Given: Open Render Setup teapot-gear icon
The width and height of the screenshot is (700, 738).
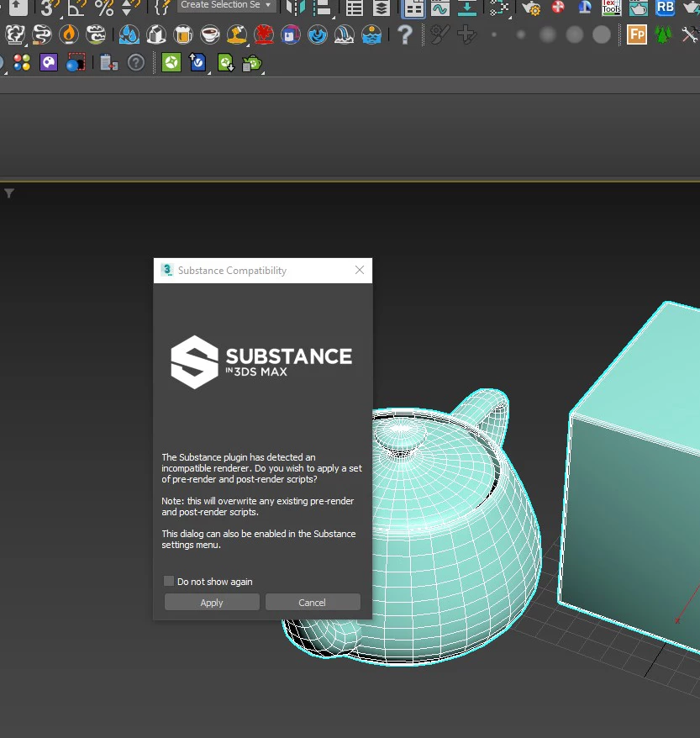Looking at the screenshot, I should pyautogui.click(x=532, y=8).
